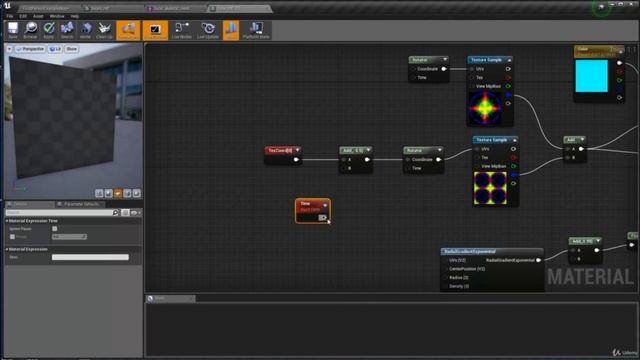Collapse Texture Sample with circles pattern texture
640x360 pixels.
[x=515, y=140]
